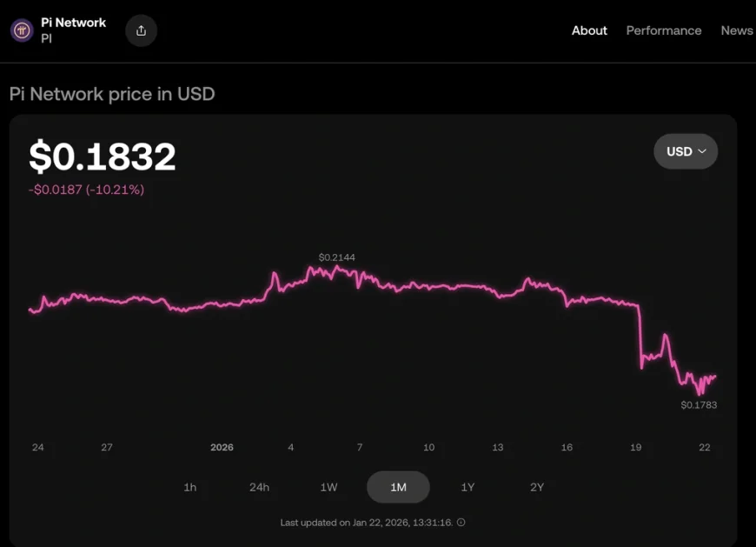This screenshot has width=756, height=547.
Task: Click the current price $0.1832
Action: (103, 157)
